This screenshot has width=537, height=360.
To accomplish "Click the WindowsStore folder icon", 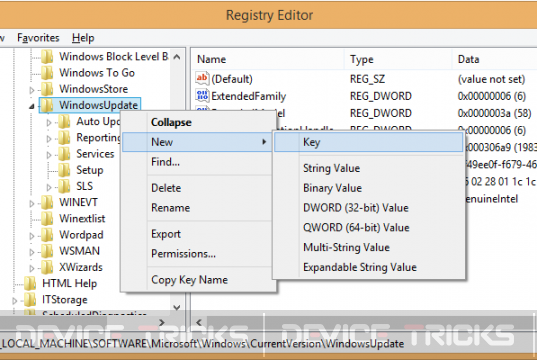I will tap(47, 89).
